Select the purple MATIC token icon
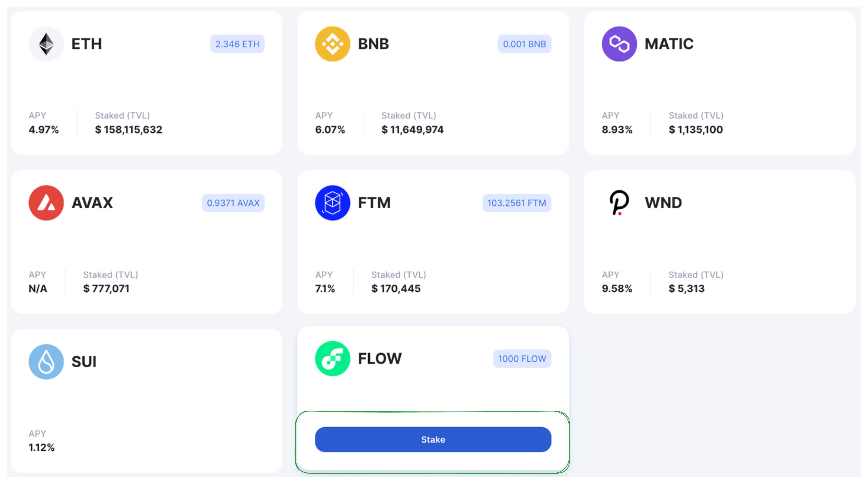 coord(619,44)
